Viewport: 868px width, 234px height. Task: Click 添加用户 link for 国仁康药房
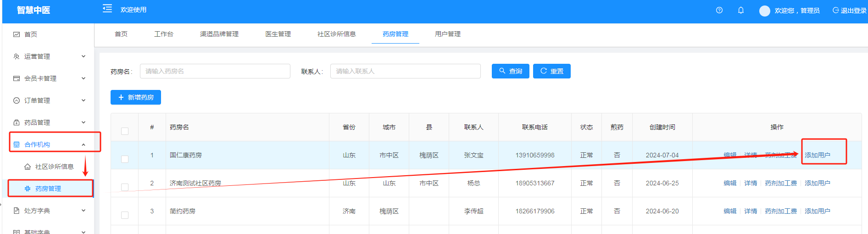pyautogui.click(x=817, y=155)
